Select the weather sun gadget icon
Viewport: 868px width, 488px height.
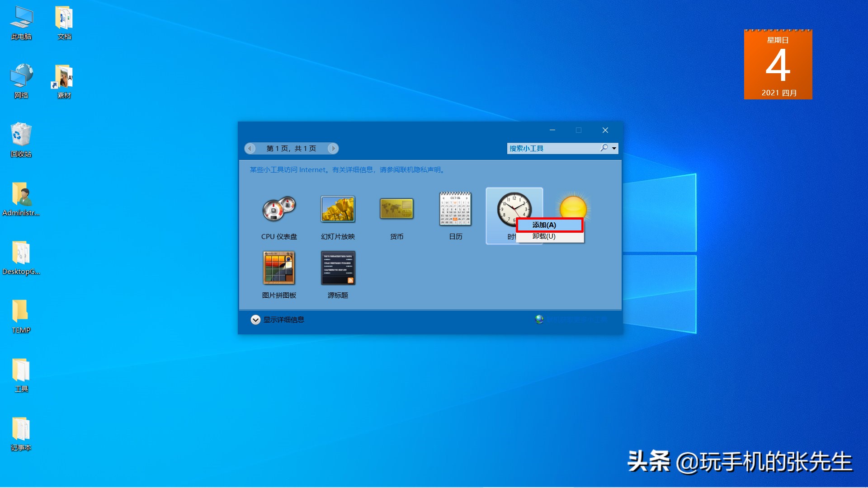[x=573, y=206]
